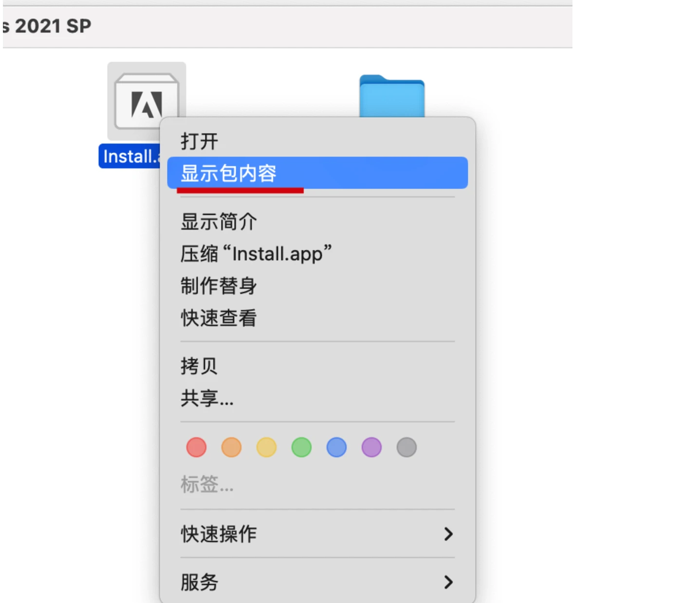Choose 打开 from the context menu
The width and height of the screenshot is (700, 603).
tap(317, 142)
